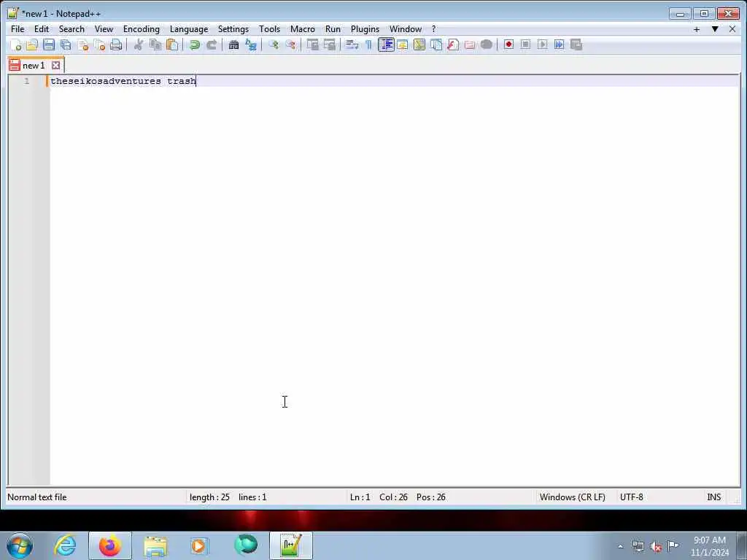The height and width of the screenshot is (560, 747).
Task: Click the Paste clipboard icon
Action: click(x=172, y=44)
